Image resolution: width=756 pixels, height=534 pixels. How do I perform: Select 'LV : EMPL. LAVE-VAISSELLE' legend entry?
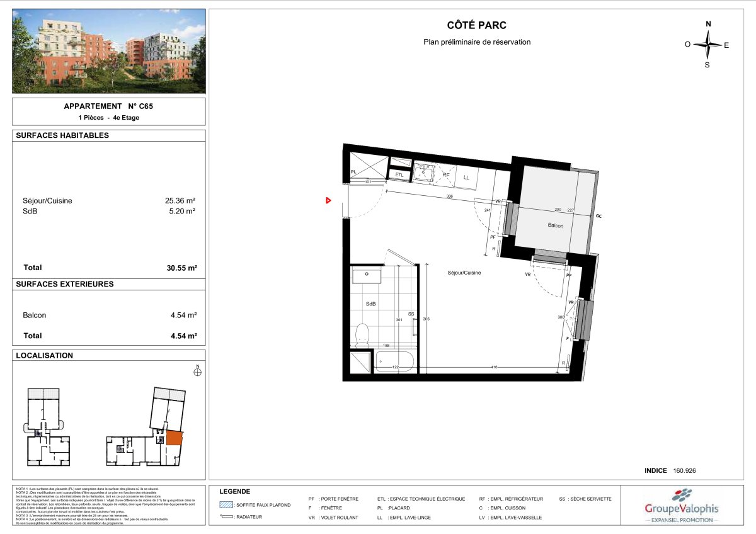click(510, 517)
